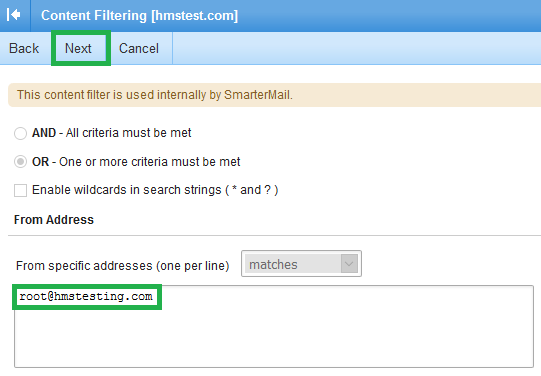Select the AND radio button
The height and width of the screenshot is (376, 541).
20,133
